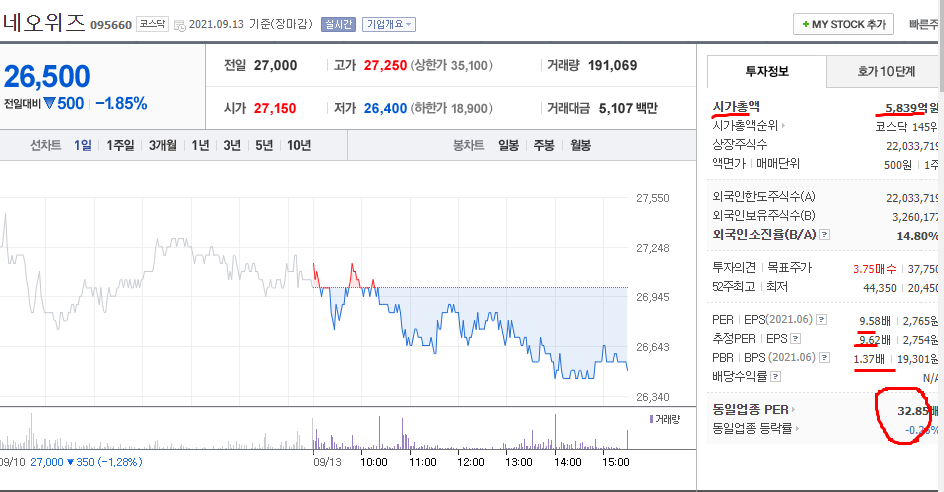Click the 투자의견 label
Viewport: 944px width, 492px height.
coord(734,267)
